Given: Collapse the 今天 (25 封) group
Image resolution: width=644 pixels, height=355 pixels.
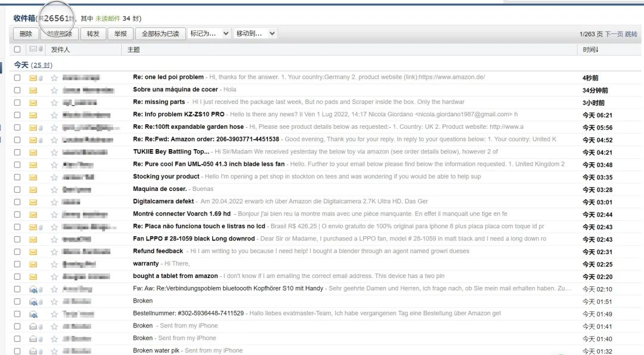Looking at the screenshot, I should (x=33, y=65).
